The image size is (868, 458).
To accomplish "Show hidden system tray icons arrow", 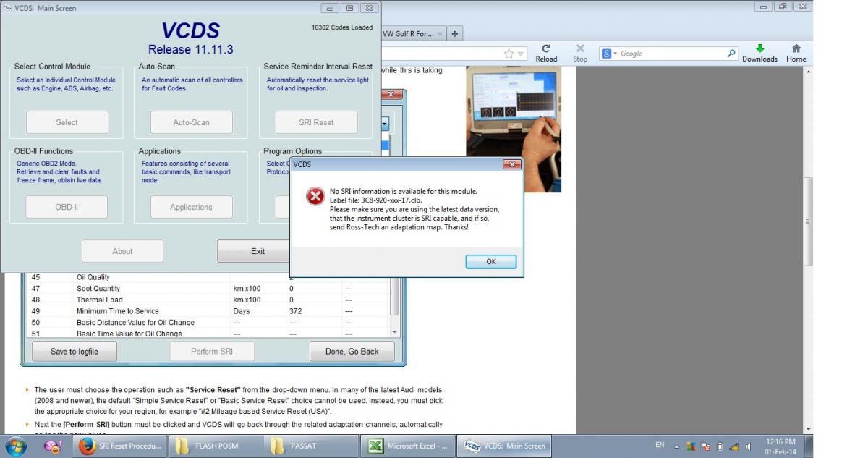I will tap(677, 446).
